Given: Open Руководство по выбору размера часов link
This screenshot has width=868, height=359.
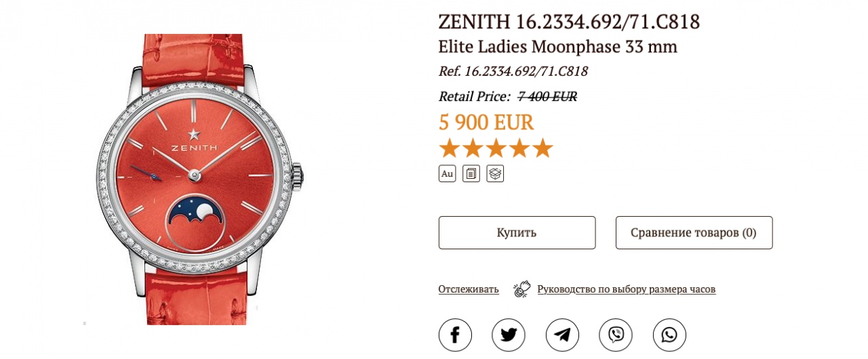Looking at the screenshot, I should (x=627, y=289).
